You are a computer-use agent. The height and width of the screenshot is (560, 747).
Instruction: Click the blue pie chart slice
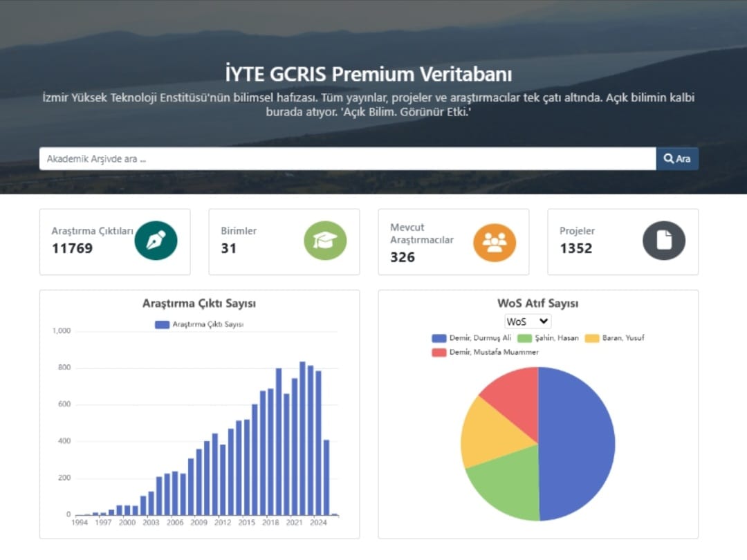[578, 442]
